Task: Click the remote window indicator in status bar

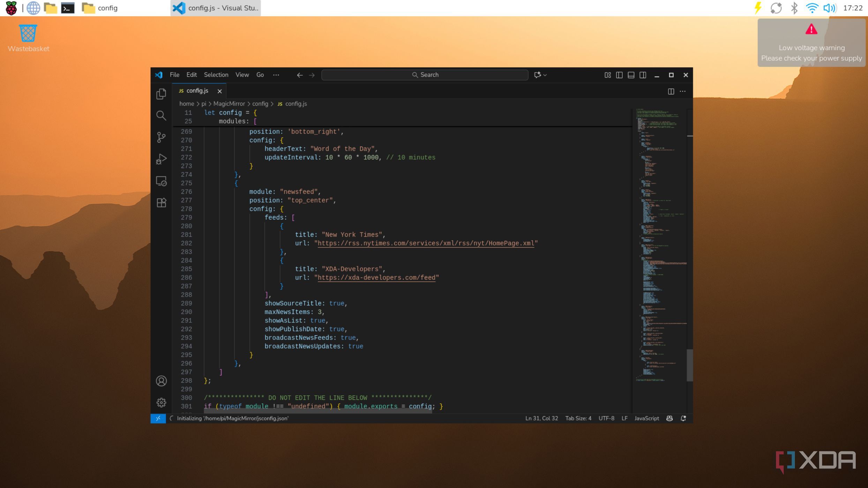Action: point(158,418)
